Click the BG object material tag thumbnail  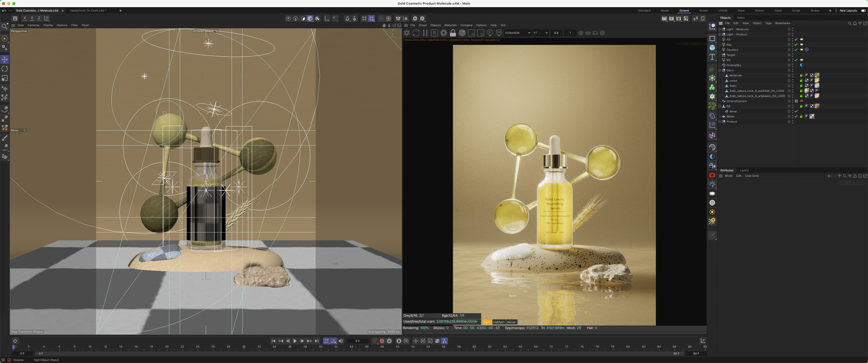pos(817,106)
